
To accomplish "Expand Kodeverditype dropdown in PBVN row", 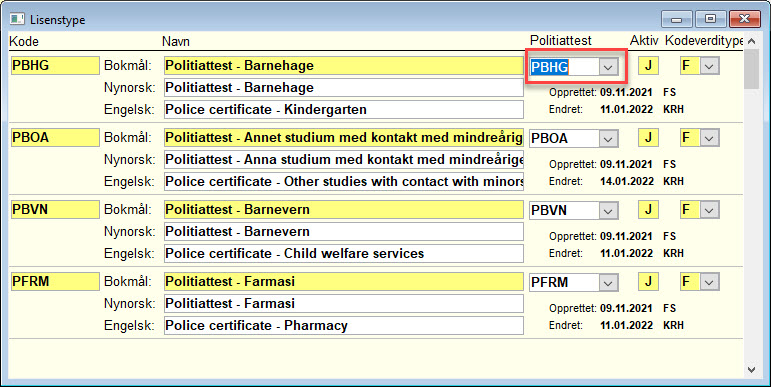I will pos(710,210).
